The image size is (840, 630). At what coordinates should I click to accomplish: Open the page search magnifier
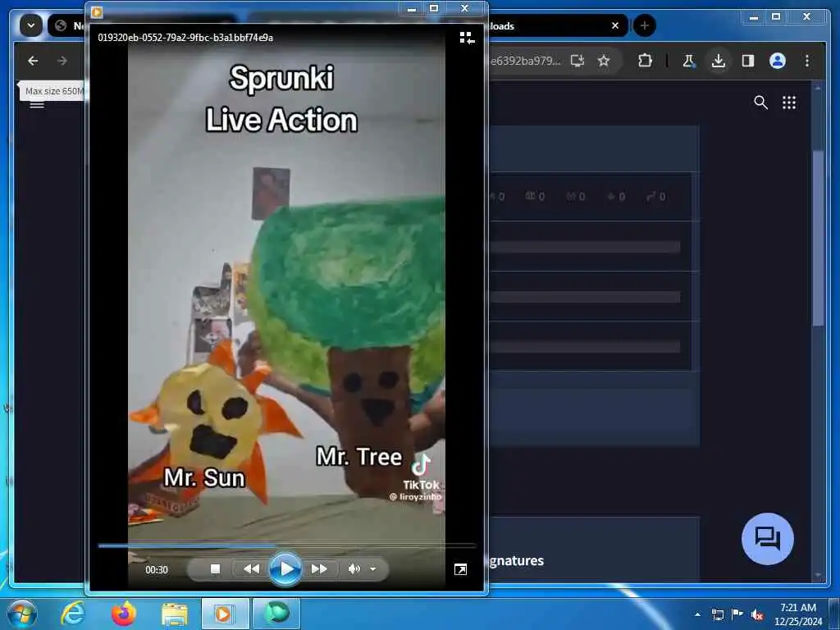[x=760, y=103]
